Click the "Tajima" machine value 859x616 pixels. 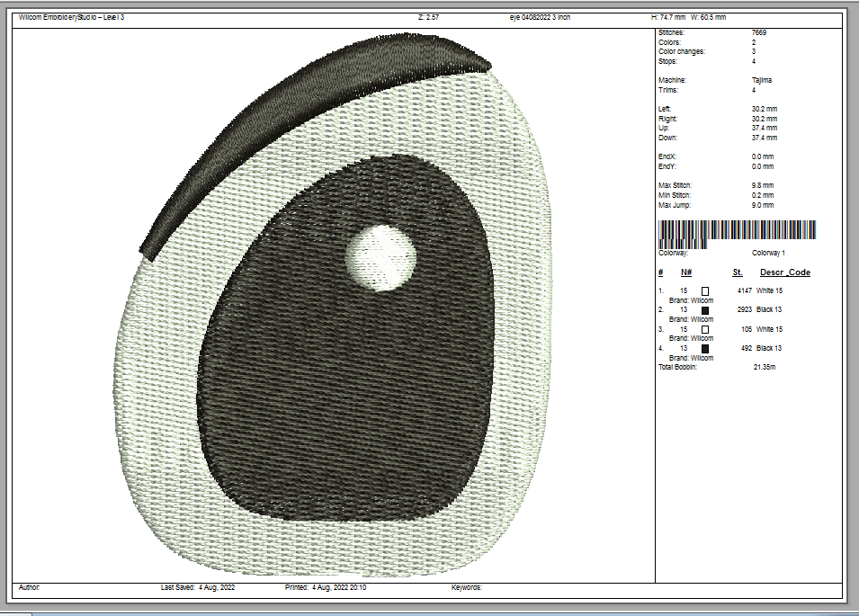(x=761, y=80)
